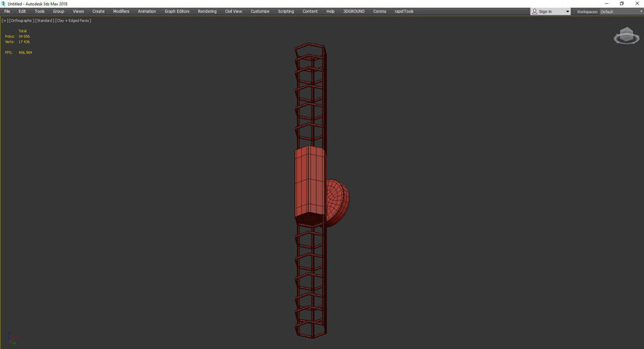Select the half-disc object beside the box
The width and height of the screenshot is (644, 349).
(x=338, y=202)
